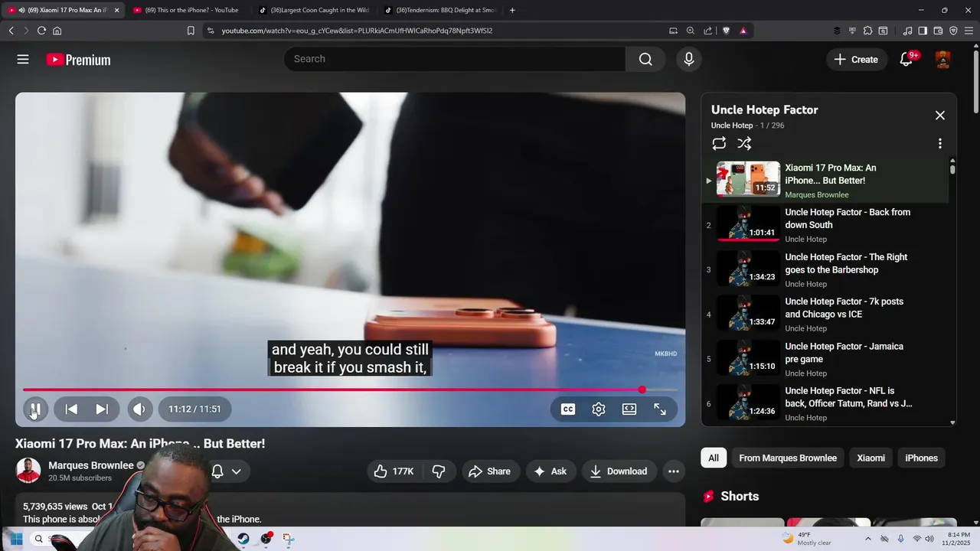The image size is (980, 551).
Task: Pause the video with the pause button
Action: [35, 409]
